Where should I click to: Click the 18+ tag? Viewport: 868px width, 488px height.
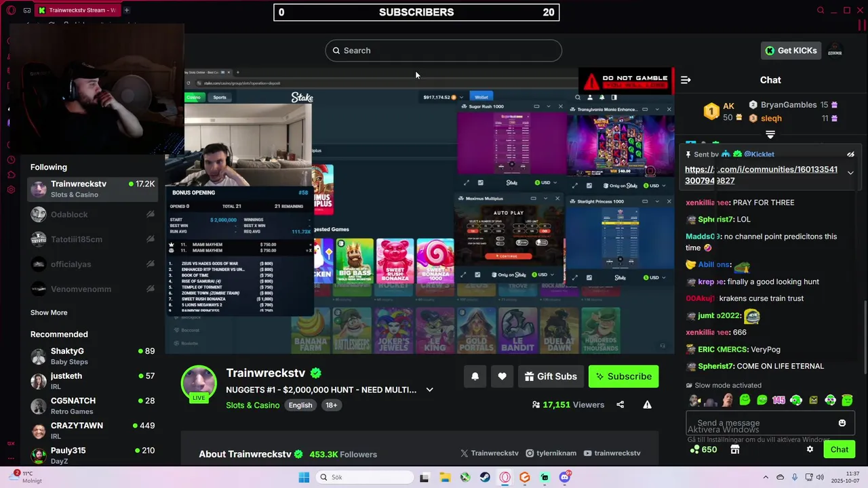(x=331, y=405)
